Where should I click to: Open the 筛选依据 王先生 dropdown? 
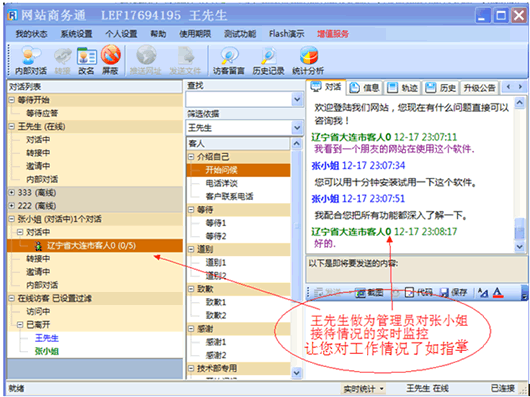point(297,128)
